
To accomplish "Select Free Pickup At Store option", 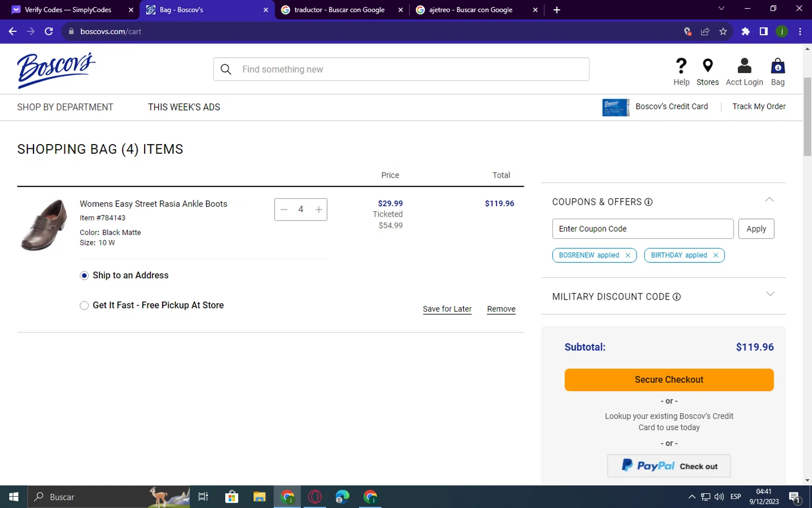I will pos(84,305).
